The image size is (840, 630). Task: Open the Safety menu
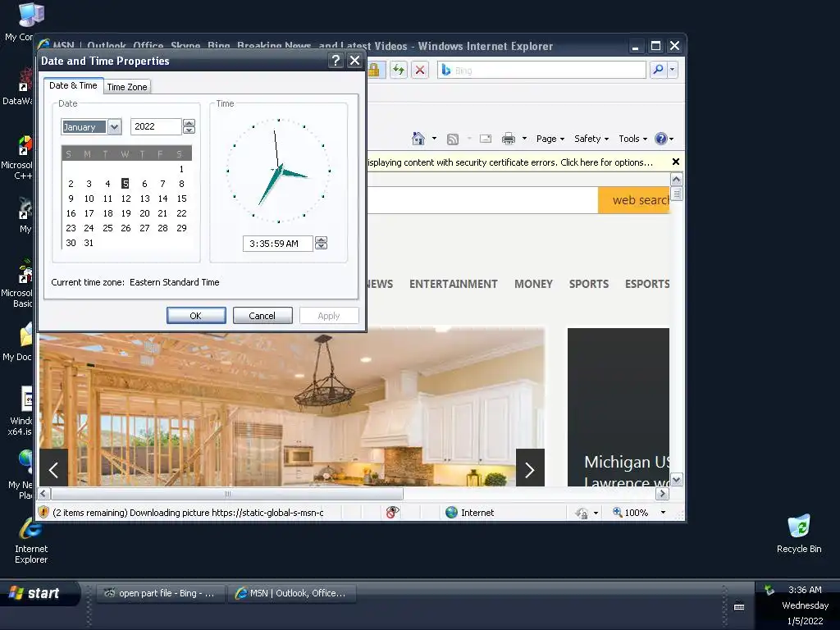point(591,139)
